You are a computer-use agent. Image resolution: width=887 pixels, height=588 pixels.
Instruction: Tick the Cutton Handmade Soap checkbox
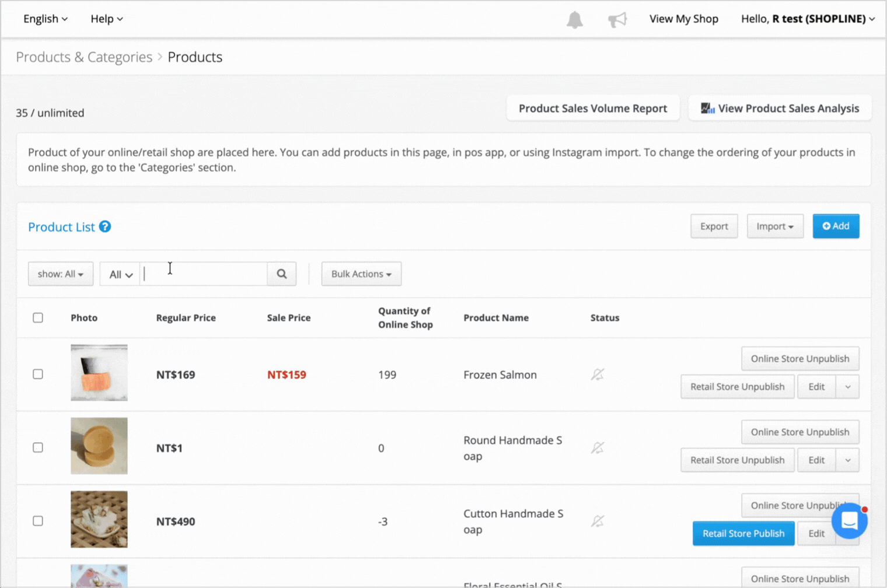38,521
